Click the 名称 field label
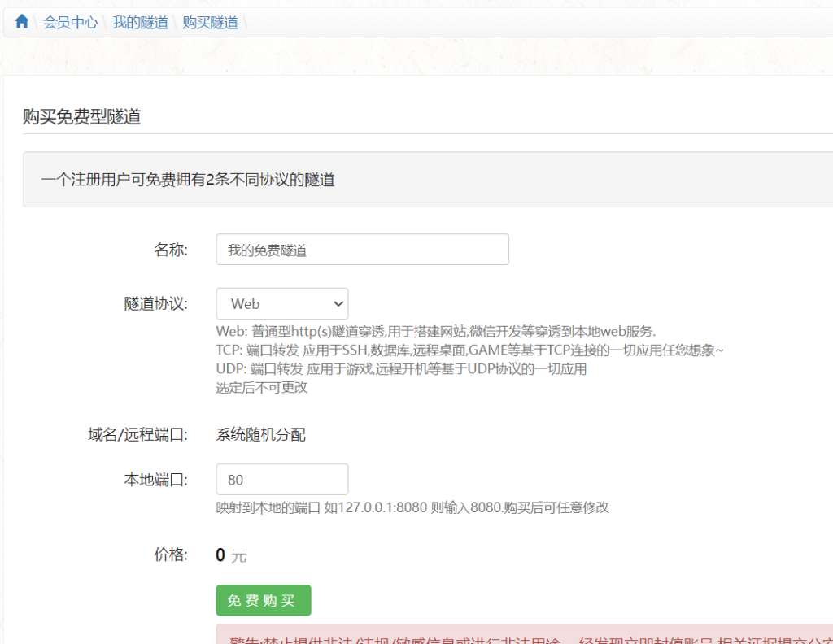The width and height of the screenshot is (833, 644). point(171,250)
